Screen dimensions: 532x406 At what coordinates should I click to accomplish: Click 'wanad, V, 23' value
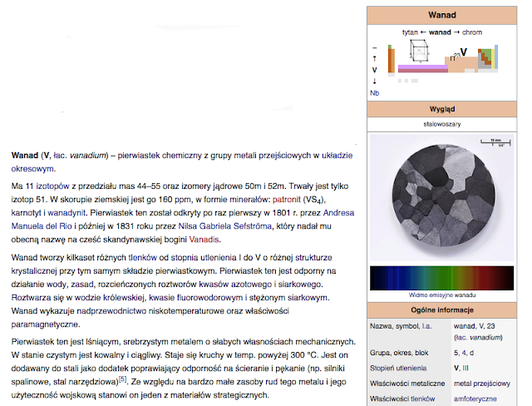475,326
